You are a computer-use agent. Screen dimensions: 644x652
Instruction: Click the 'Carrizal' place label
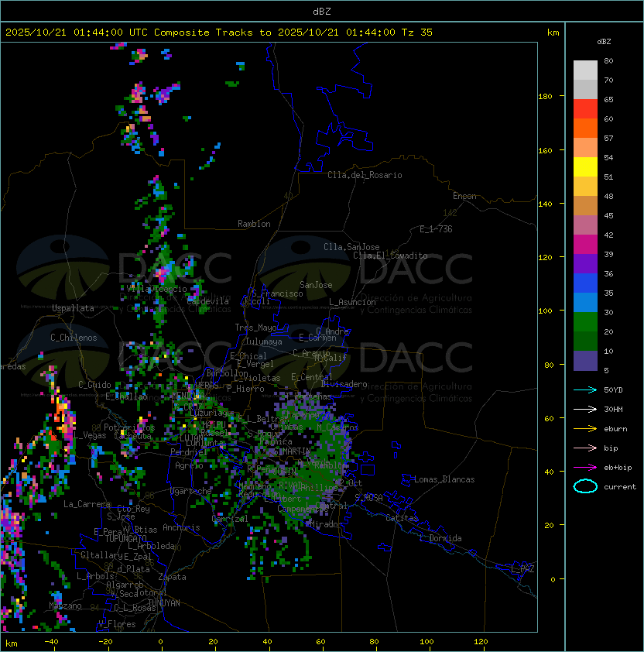[230, 519]
